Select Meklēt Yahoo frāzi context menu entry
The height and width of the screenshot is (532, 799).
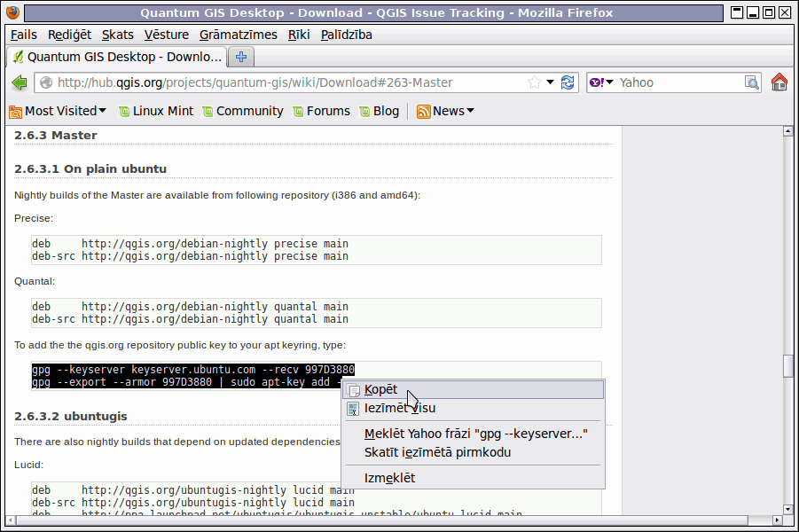[x=474, y=434]
